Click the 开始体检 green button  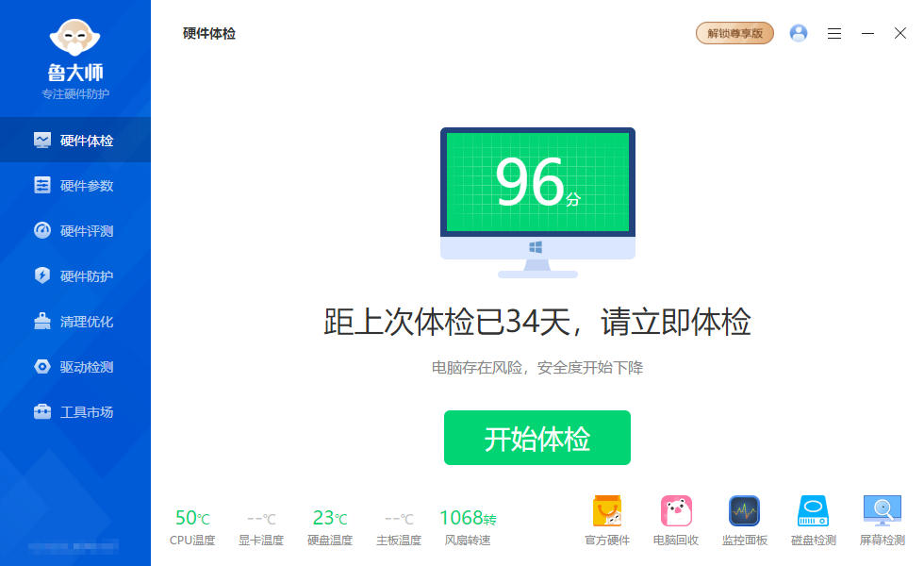[x=537, y=438]
